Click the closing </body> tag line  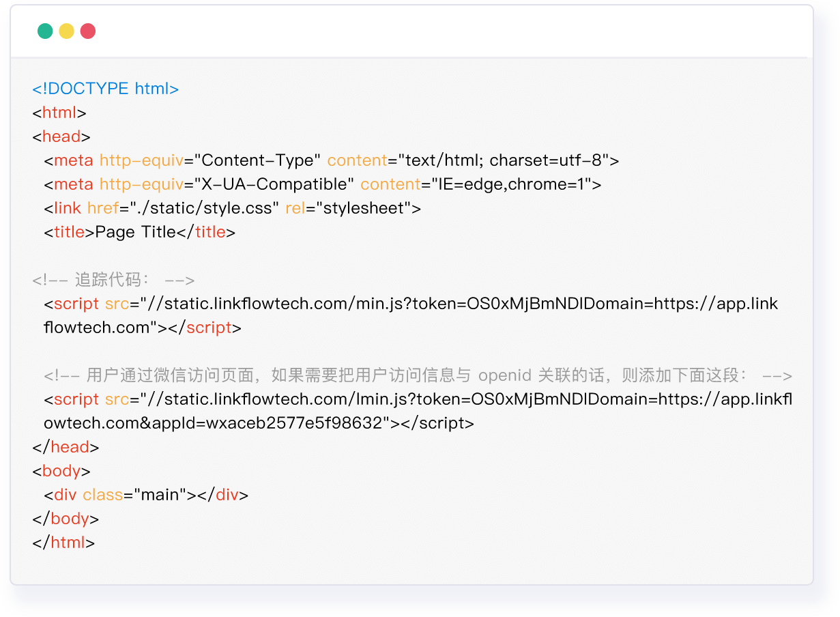pyautogui.click(x=66, y=519)
